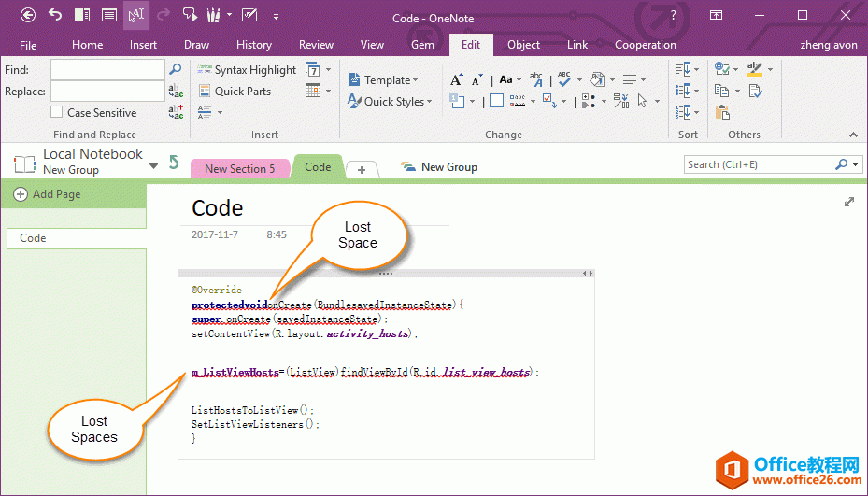The height and width of the screenshot is (496, 868).
Task: Open the Customize Quick Access Toolbar arrow
Action: click(x=276, y=17)
